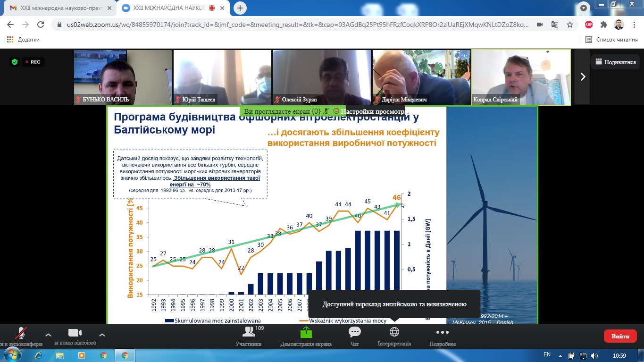Click the REC recording indicator
644x362 pixels.
[33, 62]
